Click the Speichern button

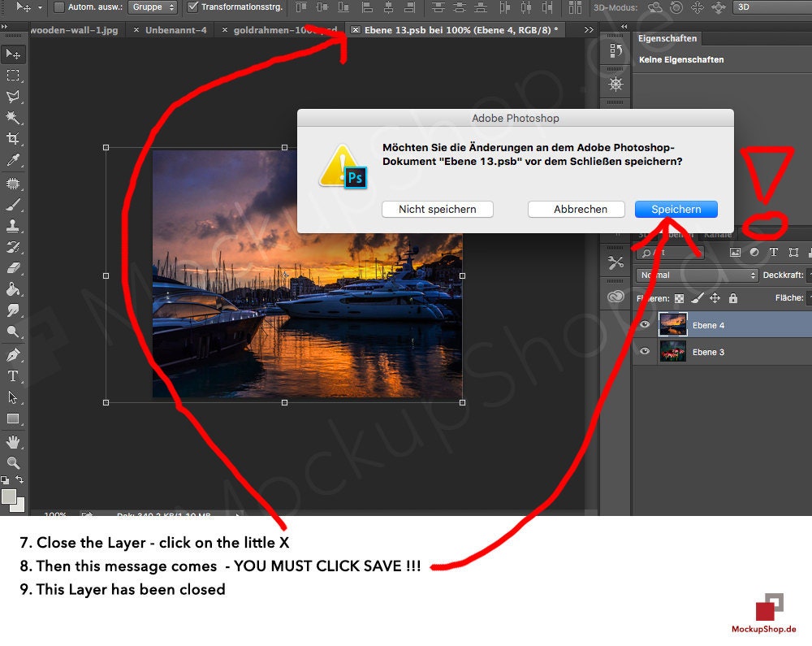(676, 210)
